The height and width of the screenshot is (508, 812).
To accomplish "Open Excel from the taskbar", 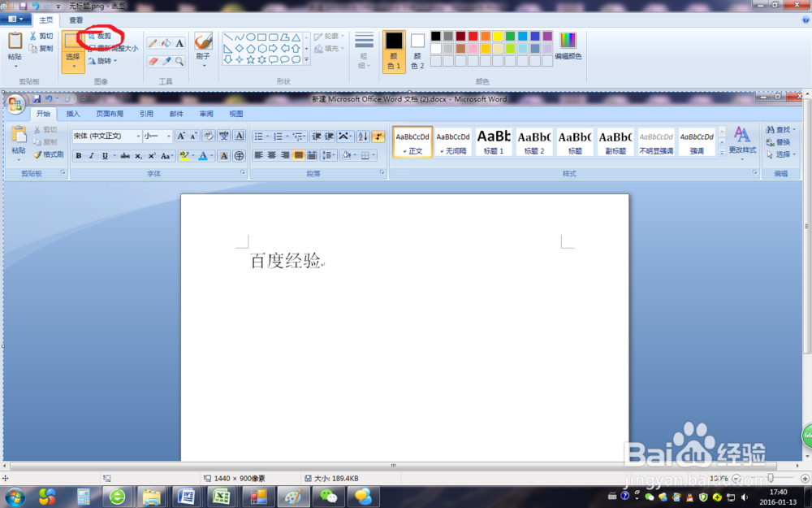I will click(222, 497).
